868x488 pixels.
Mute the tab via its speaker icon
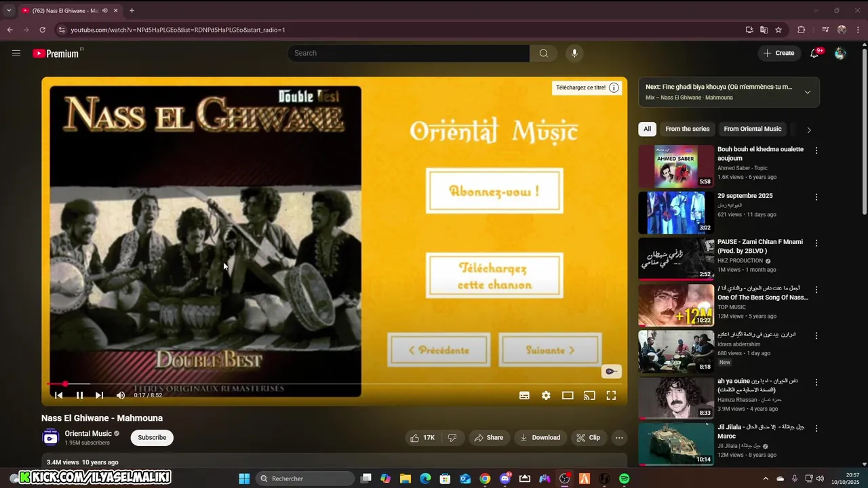[104, 11]
